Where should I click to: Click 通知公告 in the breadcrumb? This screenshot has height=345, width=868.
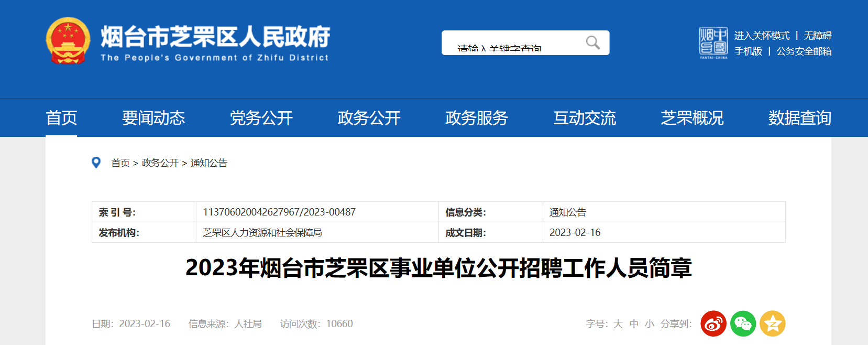pyautogui.click(x=209, y=163)
